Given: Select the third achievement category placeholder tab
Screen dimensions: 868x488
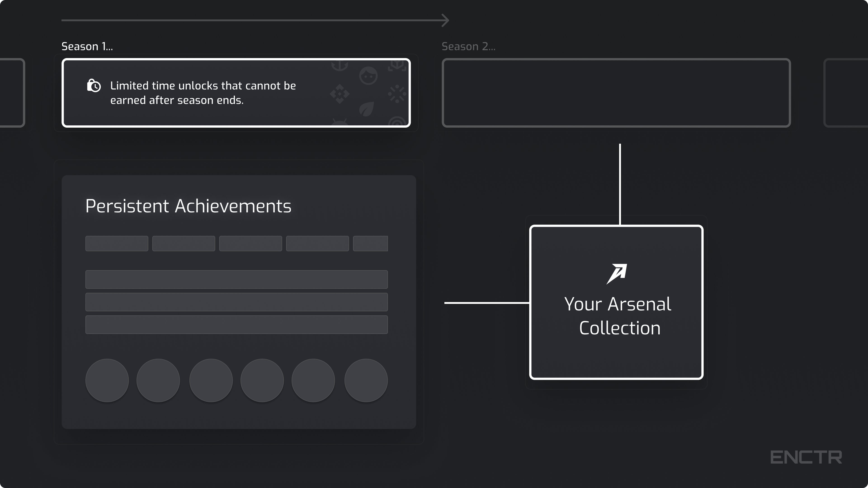Looking at the screenshot, I should click(x=250, y=244).
